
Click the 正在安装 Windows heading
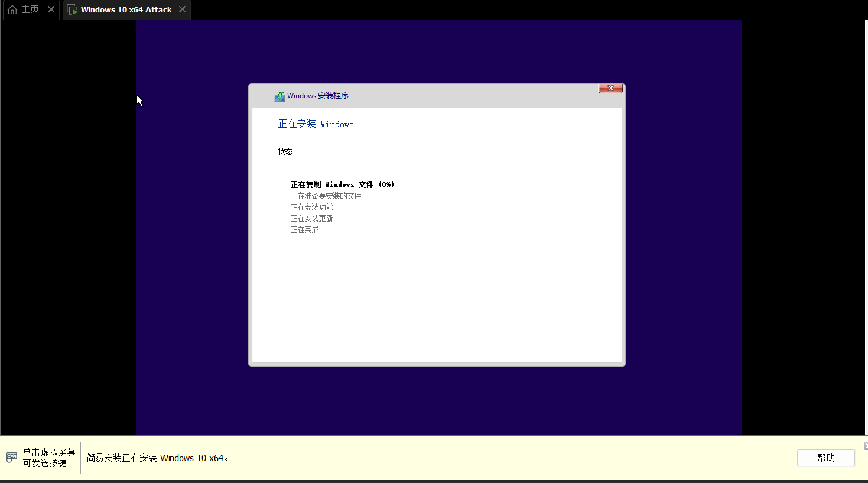316,124
